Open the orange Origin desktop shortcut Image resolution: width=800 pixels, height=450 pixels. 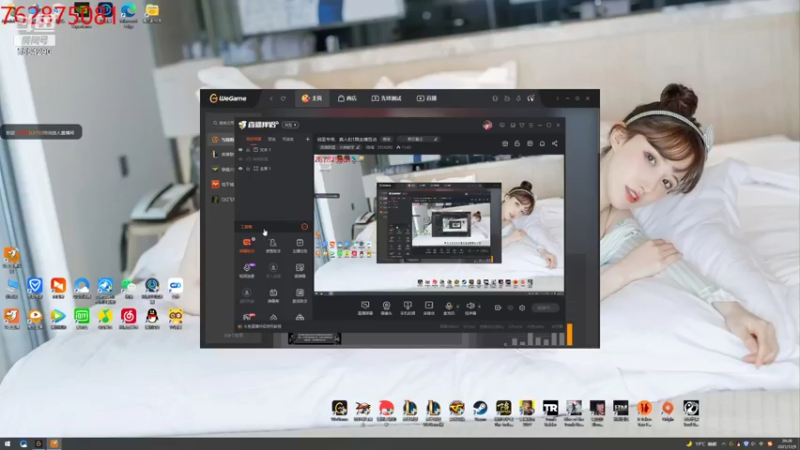667,411
